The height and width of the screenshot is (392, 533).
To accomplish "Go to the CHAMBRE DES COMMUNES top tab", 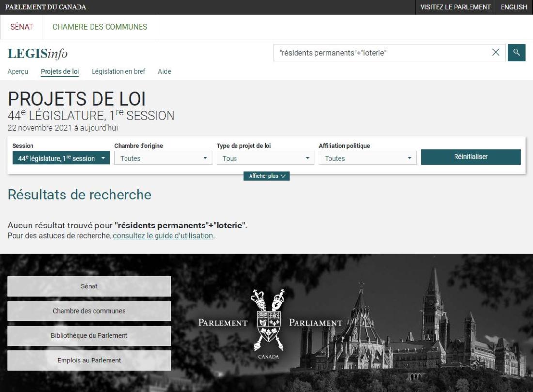I will pos(100,27).
